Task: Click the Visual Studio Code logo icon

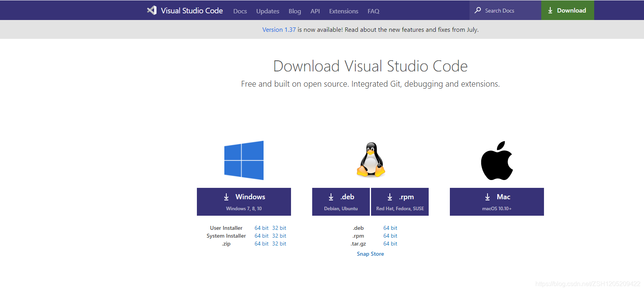Action: 152,10
